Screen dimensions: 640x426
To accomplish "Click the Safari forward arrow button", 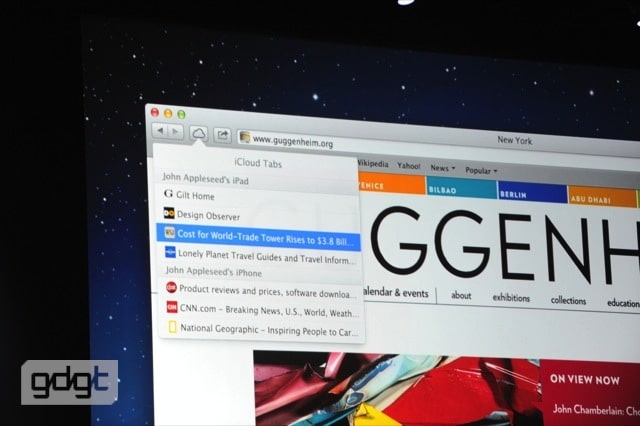I will click(175, 131).
